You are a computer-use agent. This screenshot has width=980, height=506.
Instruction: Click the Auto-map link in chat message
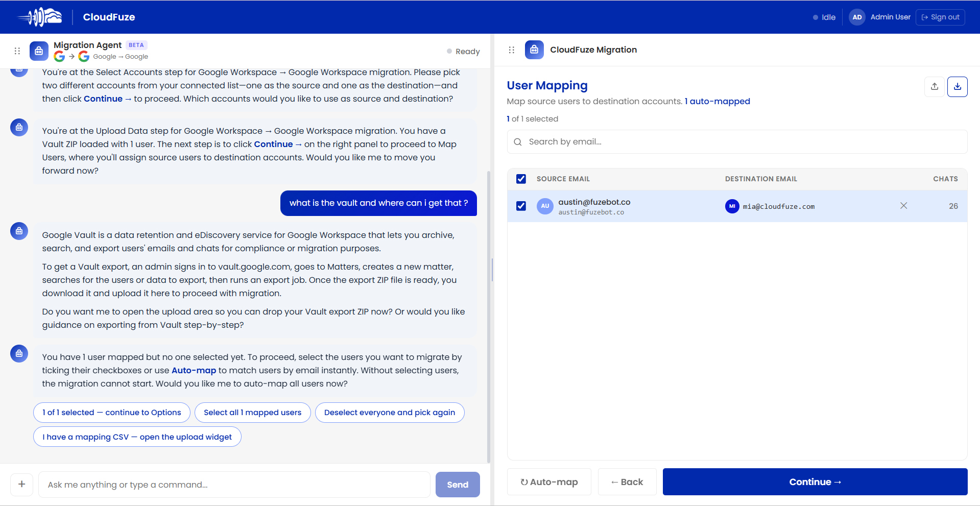(194, 370)
